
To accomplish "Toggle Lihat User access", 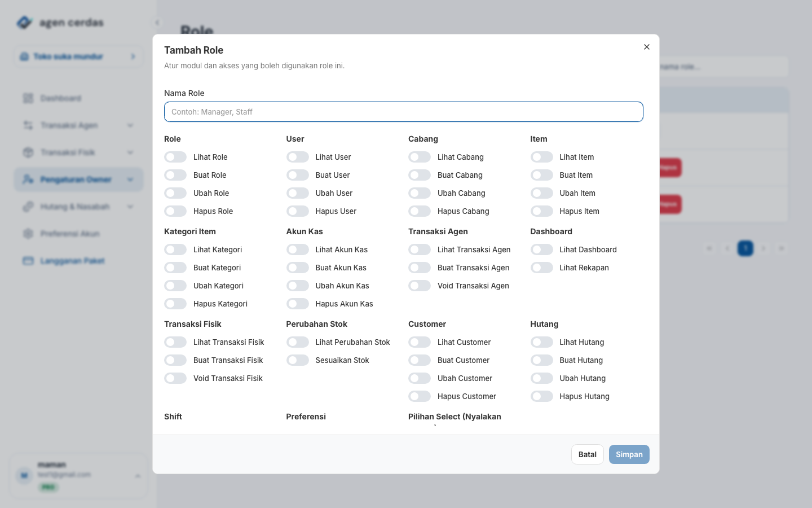I will pos(298,157).
